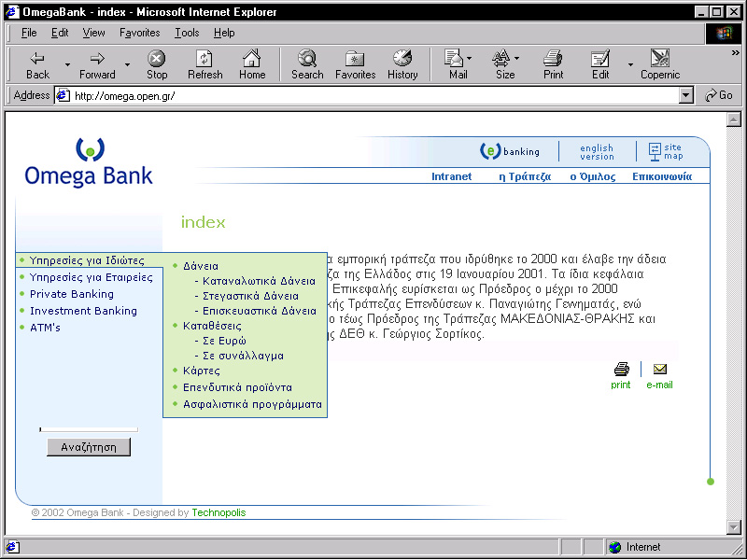The image size is (747, 560).
Task: Expand the Forward history dropdown arrow
Action: pyautogui.click(x=127, y=64)
